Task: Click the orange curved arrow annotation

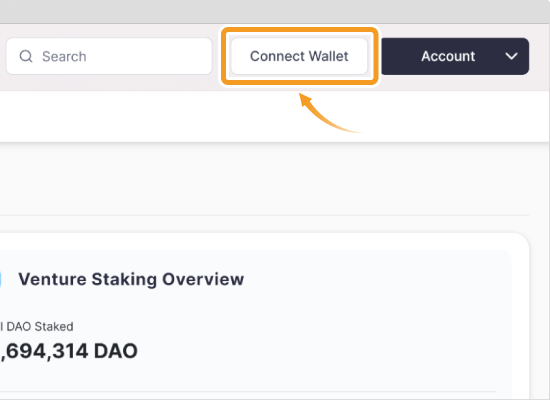Action: (x=328, y=113)
